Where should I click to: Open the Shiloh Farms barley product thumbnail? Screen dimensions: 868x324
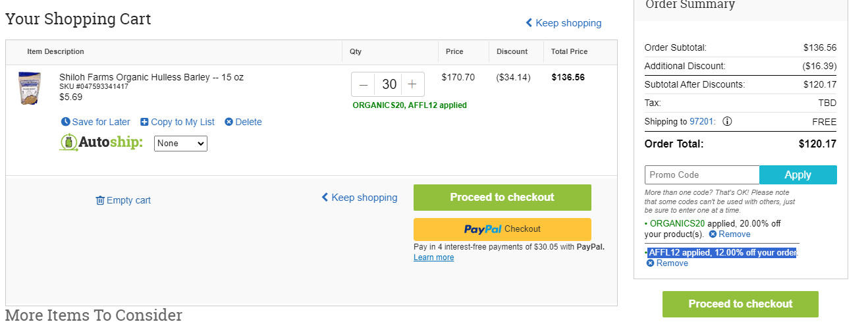pos(30,88)
